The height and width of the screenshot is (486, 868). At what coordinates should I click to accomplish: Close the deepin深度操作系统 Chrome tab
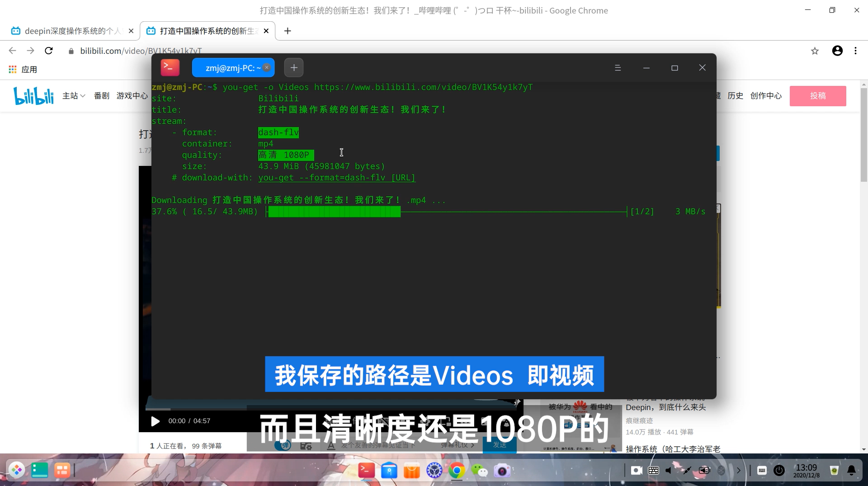pyautogui.click(x=131, y=31)
